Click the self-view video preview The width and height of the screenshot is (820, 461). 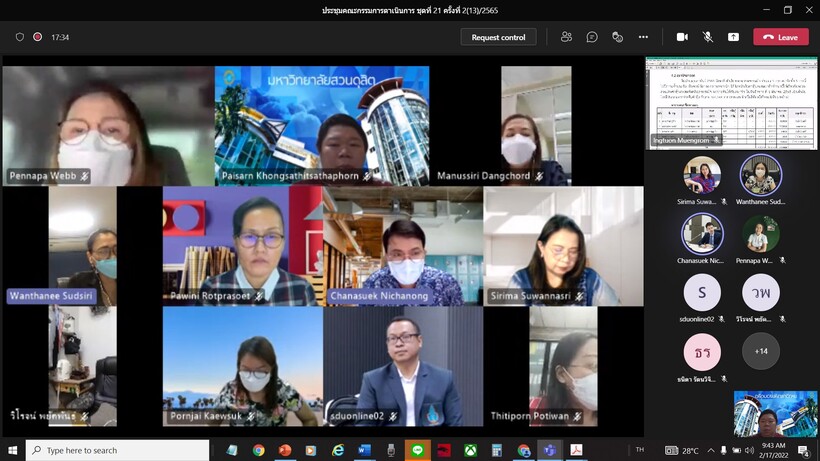pos(775,413)
